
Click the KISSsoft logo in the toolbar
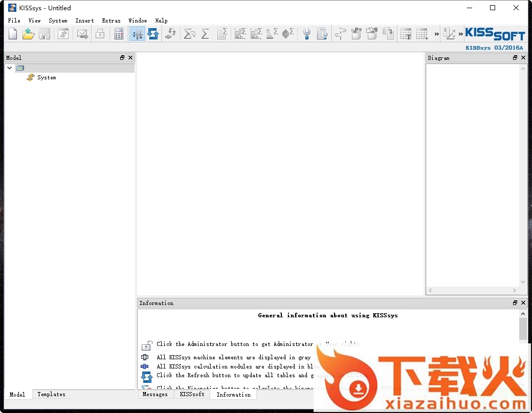pos(495,34)
